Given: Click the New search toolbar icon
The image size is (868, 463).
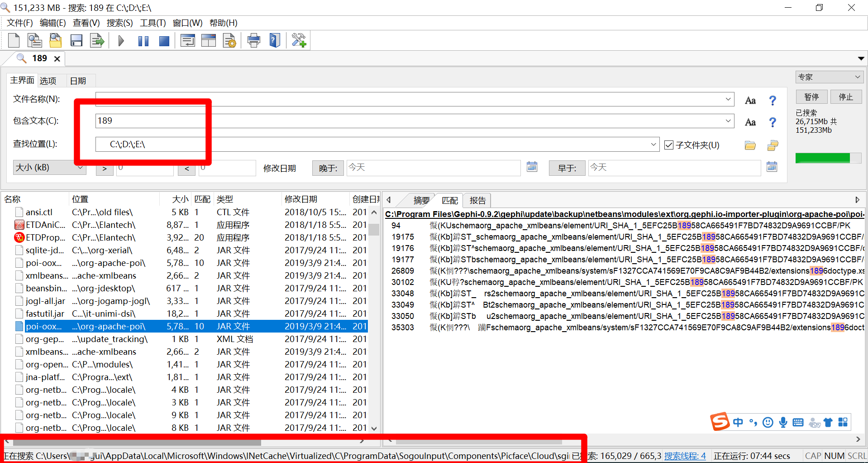Looking at the screenshot, I should [14, 41].
